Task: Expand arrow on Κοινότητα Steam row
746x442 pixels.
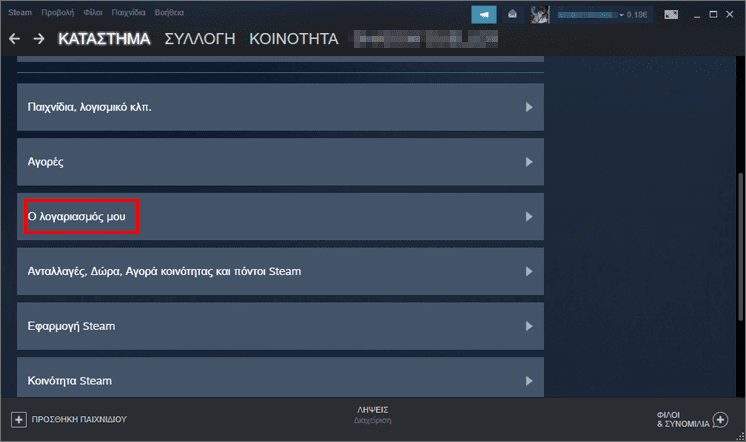Action: pos(529,381)
